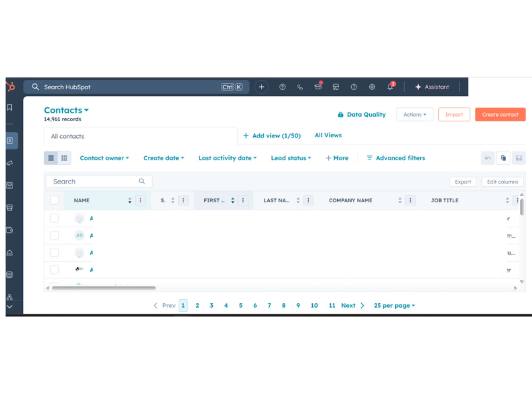Open the CRM contacts icon in sidebar

pos(10,140)
